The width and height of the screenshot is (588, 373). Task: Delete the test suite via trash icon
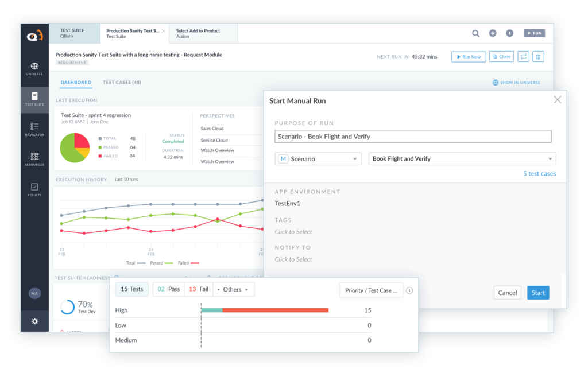tap(538, 56)
